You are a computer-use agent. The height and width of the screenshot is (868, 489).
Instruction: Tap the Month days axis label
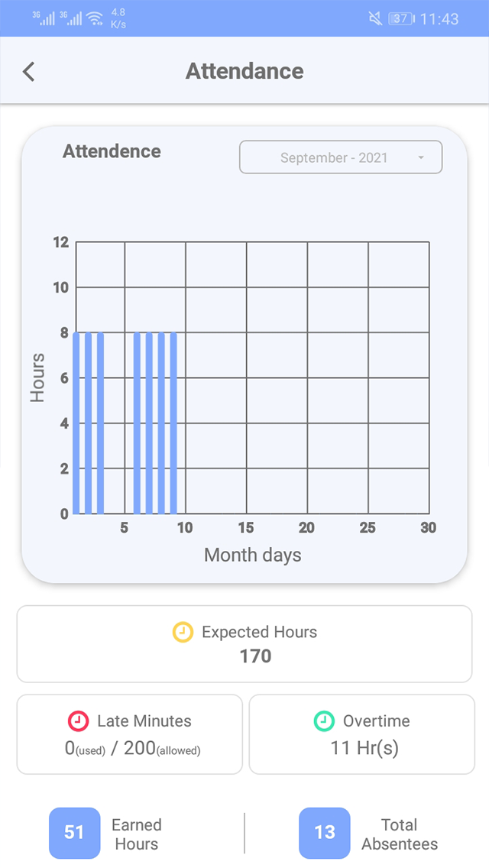click(253, 555)
